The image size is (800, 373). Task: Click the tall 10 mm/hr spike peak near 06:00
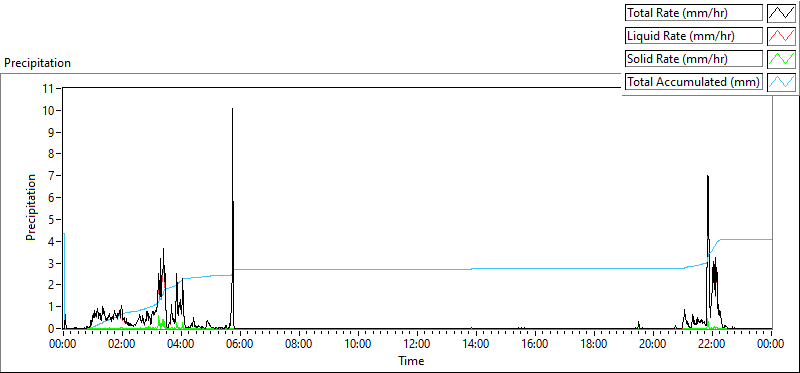coord(233,109)
